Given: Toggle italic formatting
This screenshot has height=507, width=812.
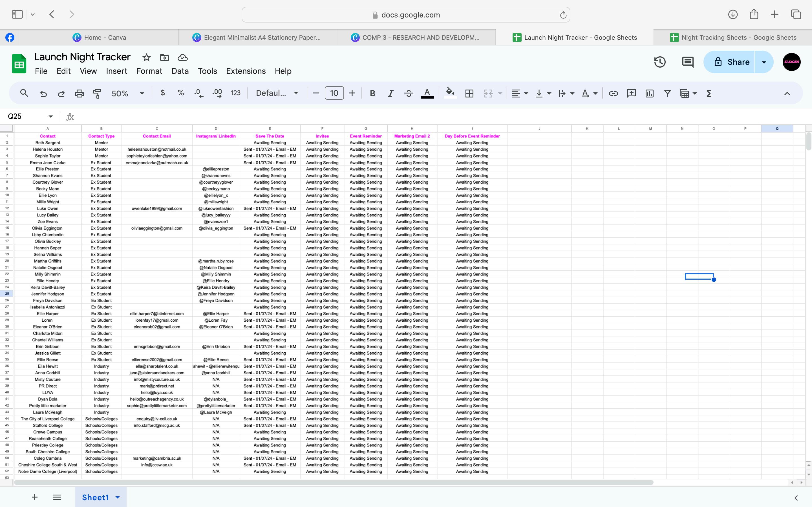Looking at the screenshot, I should 390,93.
